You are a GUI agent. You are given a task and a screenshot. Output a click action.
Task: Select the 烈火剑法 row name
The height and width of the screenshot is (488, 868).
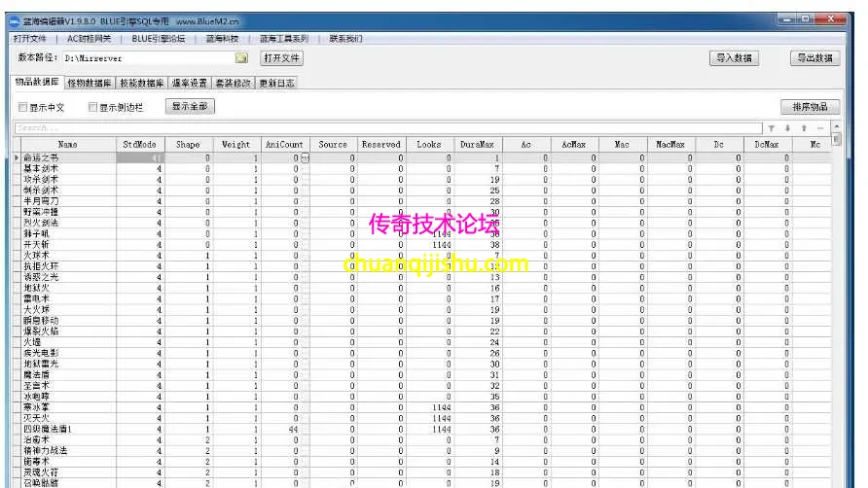click(x=41, y=223)
